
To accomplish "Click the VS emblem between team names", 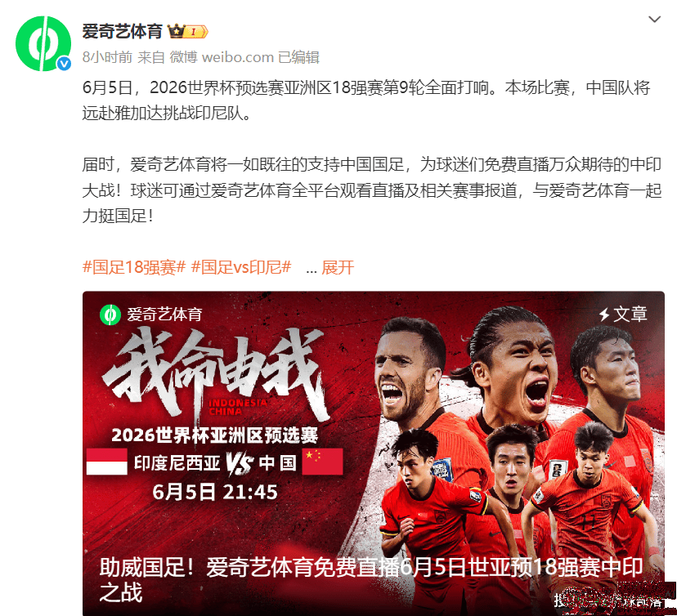I will pos(240,464).
